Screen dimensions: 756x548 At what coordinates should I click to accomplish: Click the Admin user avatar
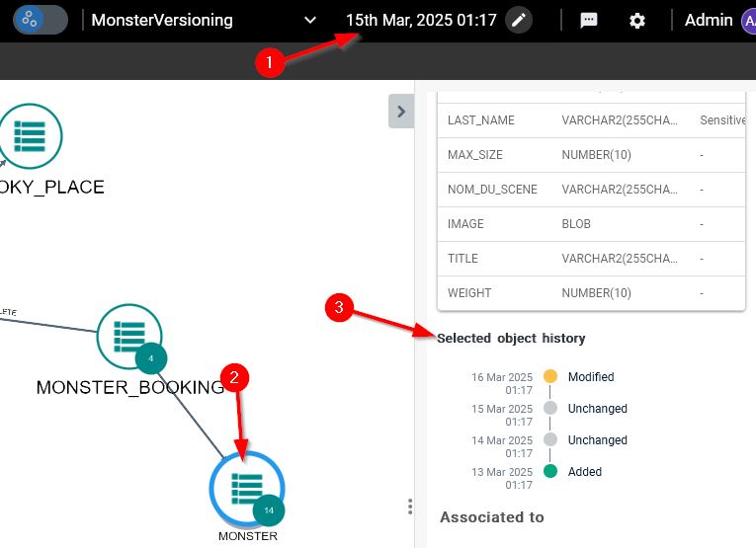(746, 20)
